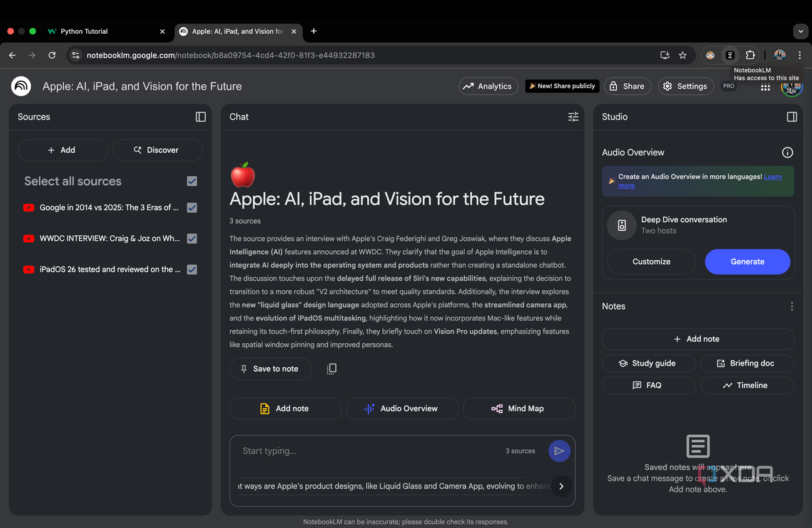Click the Audio Overview info icon

click(788, 153)
